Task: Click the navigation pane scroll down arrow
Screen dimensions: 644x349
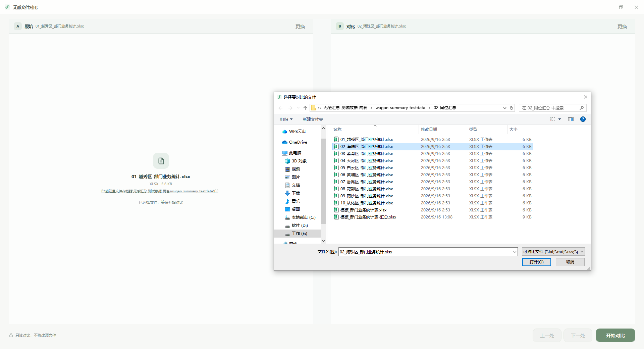Action: 323,241
